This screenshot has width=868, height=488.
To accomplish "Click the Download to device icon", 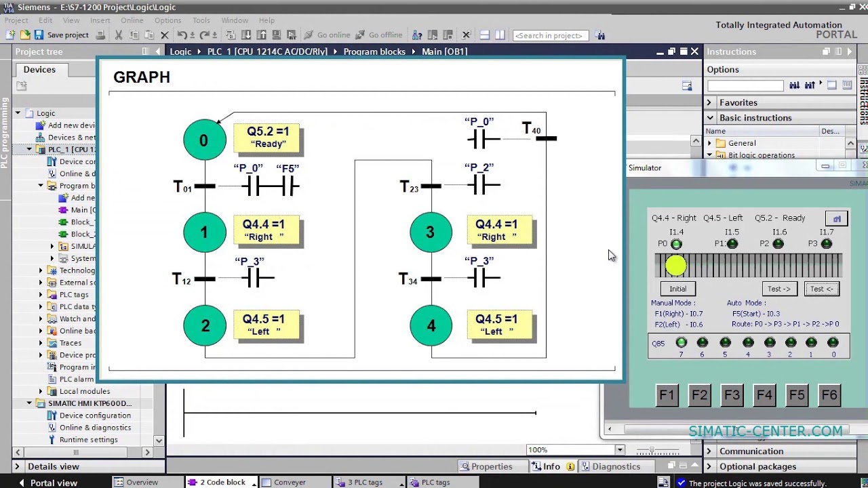I will pyautogui.click(x=245, y=35).
